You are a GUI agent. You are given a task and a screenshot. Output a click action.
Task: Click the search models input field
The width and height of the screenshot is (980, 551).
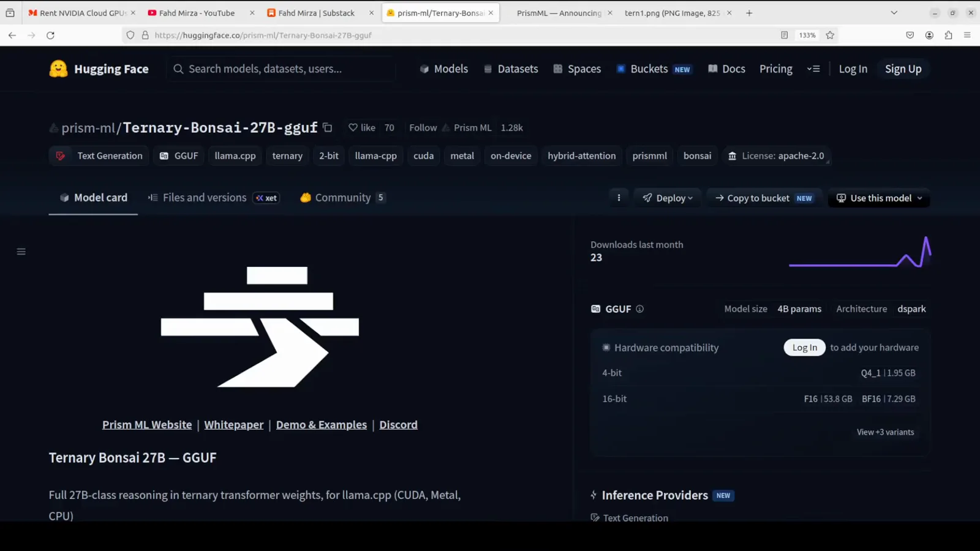pos(281,69)
